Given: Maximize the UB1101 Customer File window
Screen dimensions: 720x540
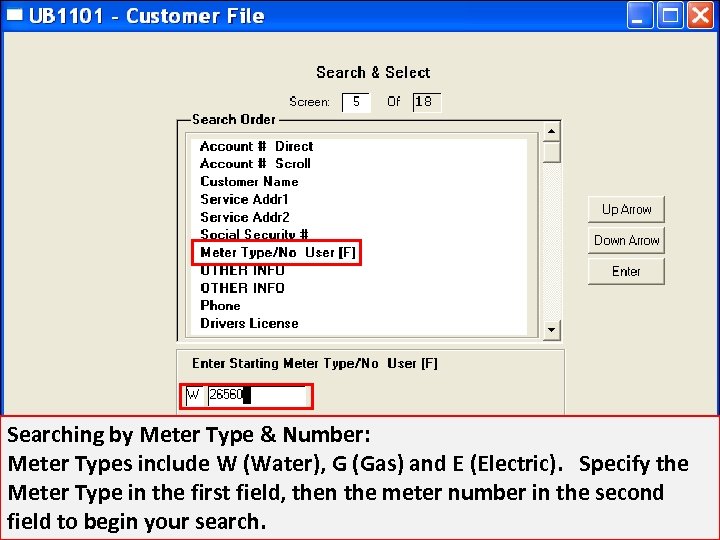Looking at the screenshot, I should [x=670, y=16].
